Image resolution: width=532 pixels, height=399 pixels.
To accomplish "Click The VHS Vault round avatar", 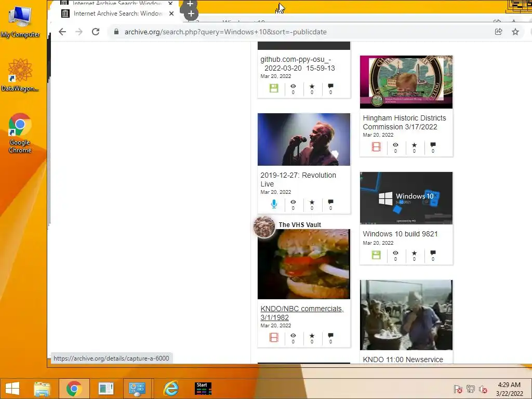I will point(264,227).
